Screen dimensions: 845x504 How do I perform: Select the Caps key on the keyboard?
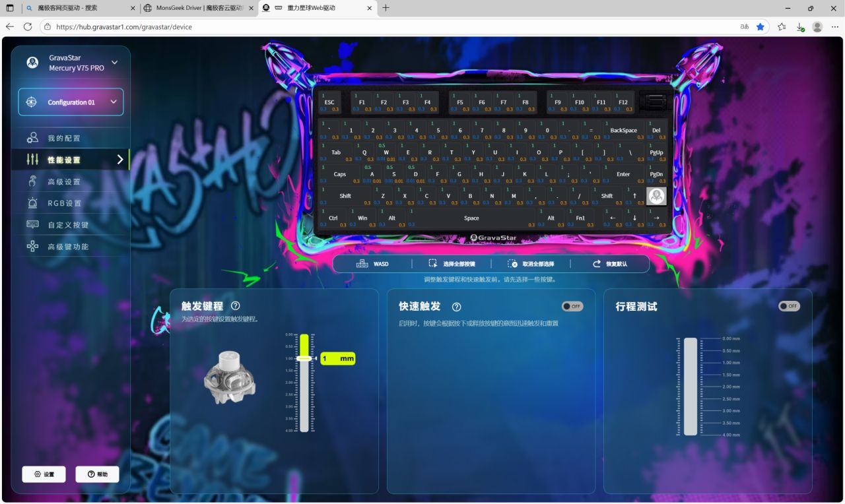click(340, 174)
